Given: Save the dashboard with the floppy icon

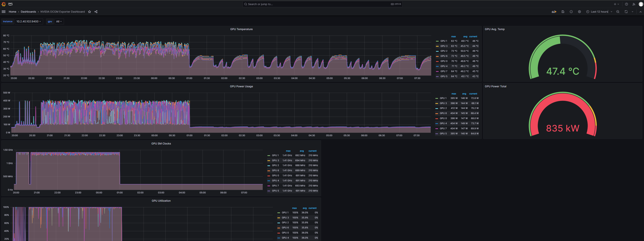Looking at the screenshot, I should click(x=563, y=12).
